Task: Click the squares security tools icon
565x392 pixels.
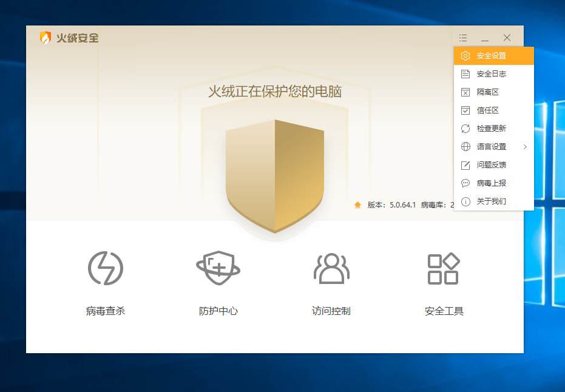Action: click(444, 269)
